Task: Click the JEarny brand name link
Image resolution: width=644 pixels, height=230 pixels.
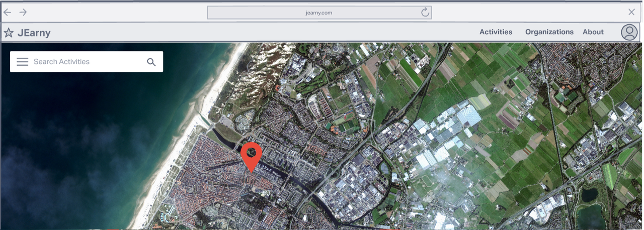Action: click(34, 33)
